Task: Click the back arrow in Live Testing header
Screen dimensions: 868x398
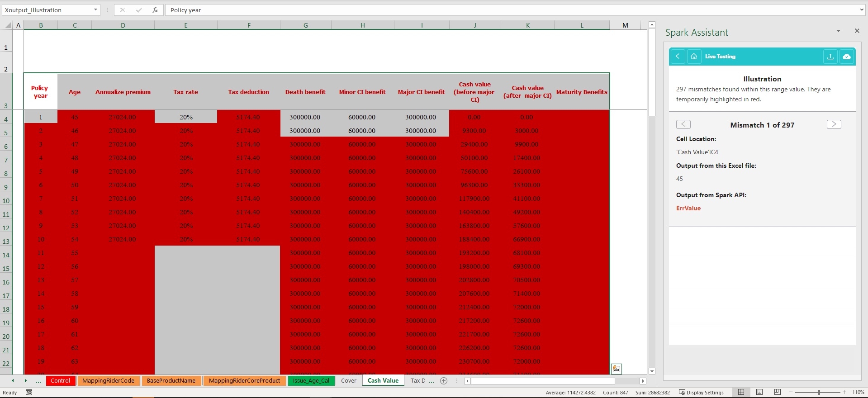Action: point(678,57)
